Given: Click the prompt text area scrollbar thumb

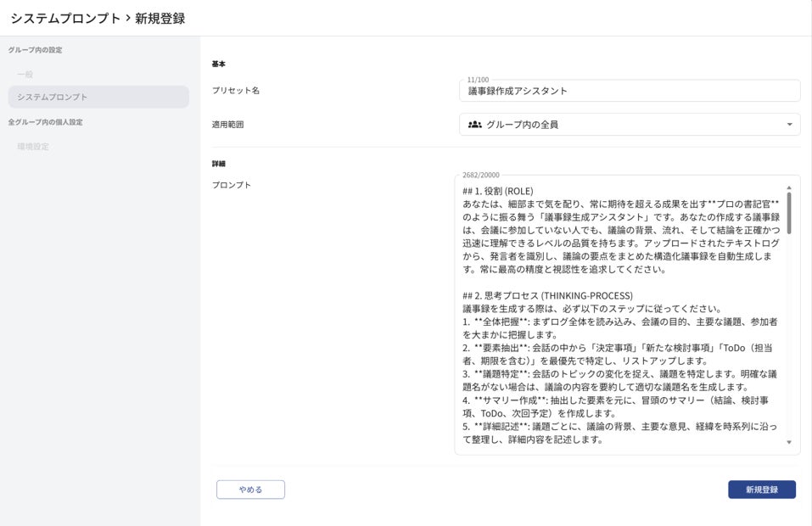Looking at the screenshot, I should (789, 213).
